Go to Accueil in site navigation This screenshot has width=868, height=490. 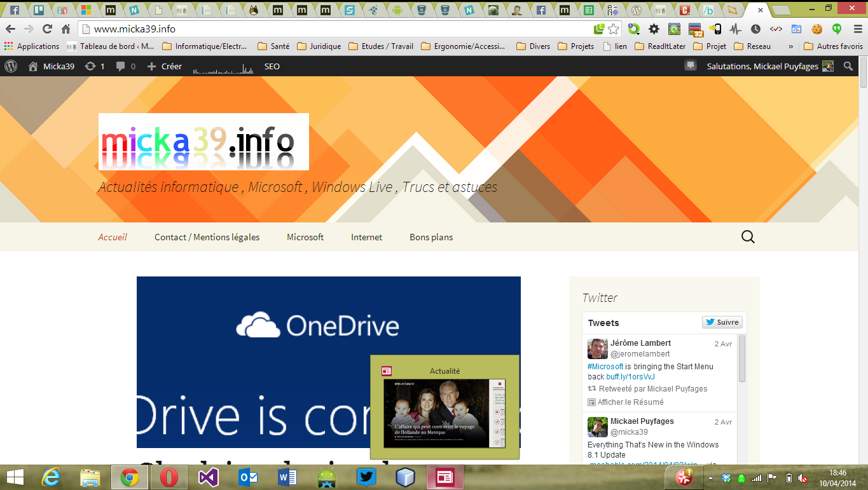pyautogui.click(x=113, y=237)
